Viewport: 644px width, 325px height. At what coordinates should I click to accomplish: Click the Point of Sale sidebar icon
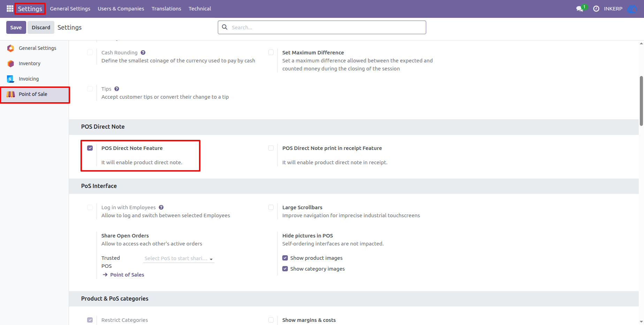tap(11, 94)
